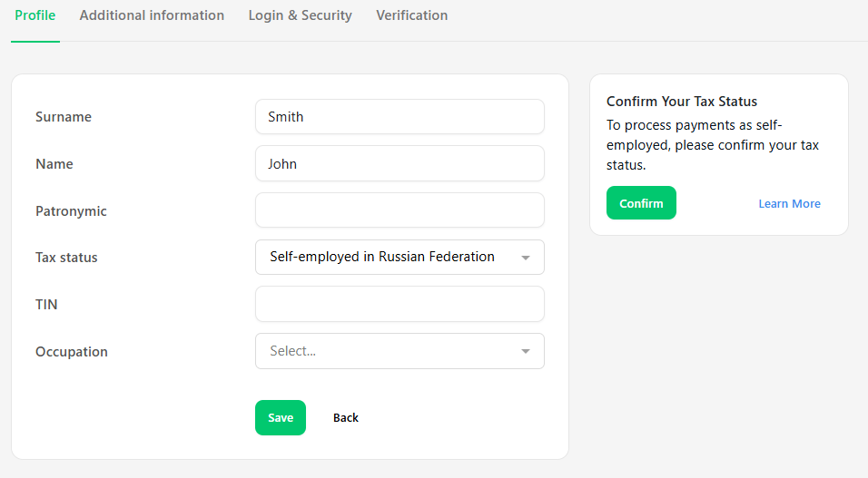Click the Back button

[346, 418]
